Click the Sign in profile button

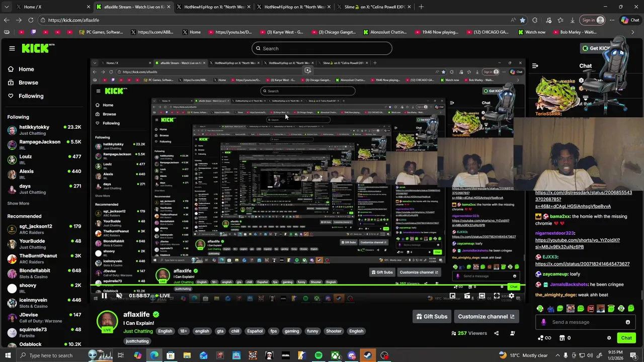593,20
